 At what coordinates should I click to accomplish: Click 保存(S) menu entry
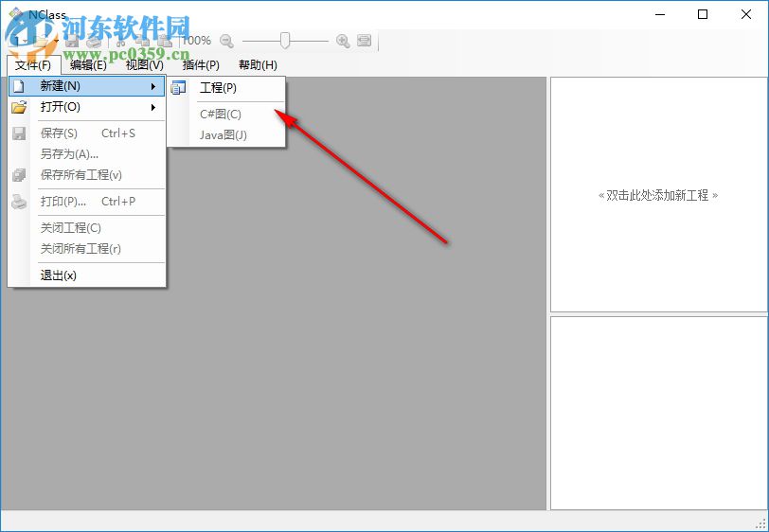87,133
